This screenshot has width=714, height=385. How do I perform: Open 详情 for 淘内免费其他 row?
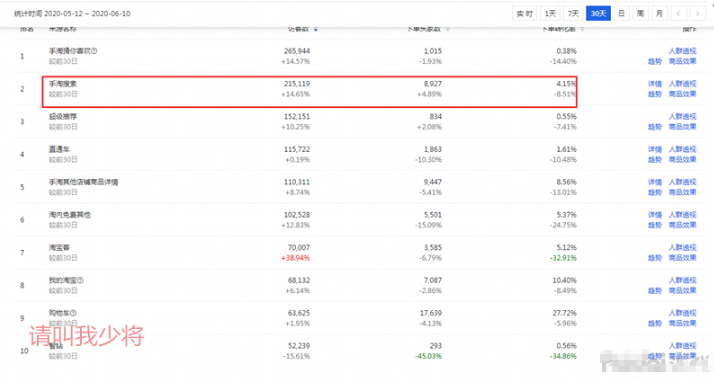(x=655, y=215)
